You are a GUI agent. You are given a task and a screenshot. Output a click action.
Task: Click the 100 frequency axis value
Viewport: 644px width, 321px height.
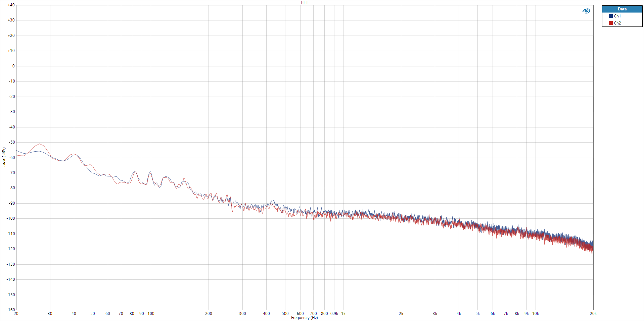pyautogui.click(x=151, y=314)
